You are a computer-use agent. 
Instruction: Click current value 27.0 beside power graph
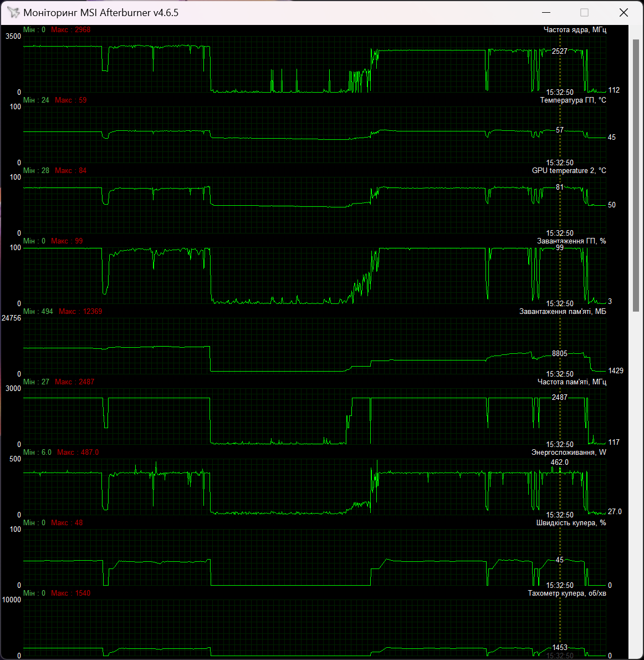click(615, 512)
